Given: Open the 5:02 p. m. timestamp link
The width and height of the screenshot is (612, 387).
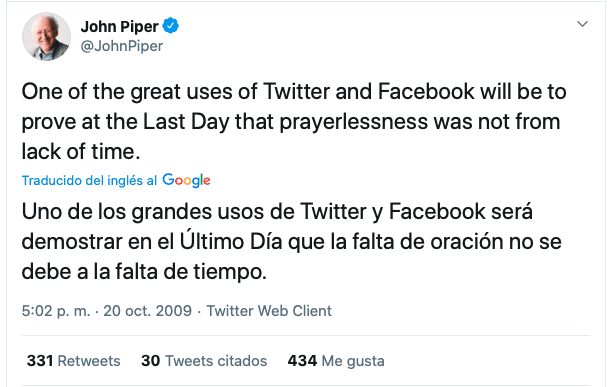Looking at the screenshot, I should click(56, 311).
